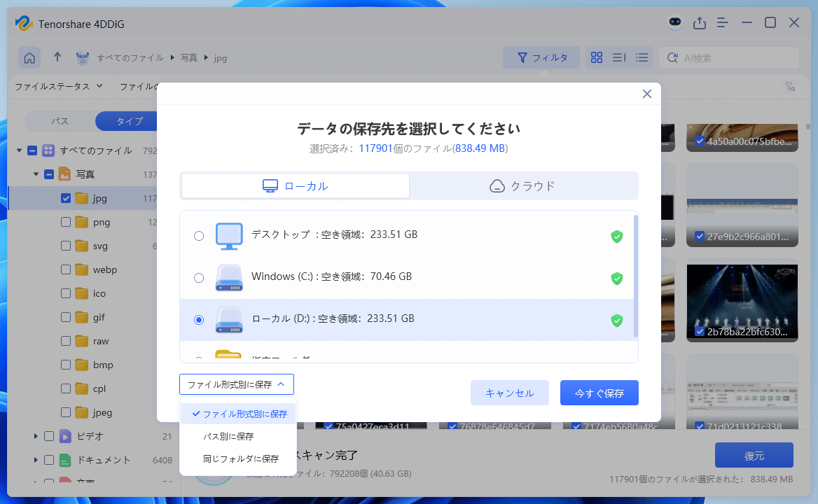Click the share/export icon in title bar
Image resolution: width=818 pixels, height=504 pixels.
pos(699,22)
